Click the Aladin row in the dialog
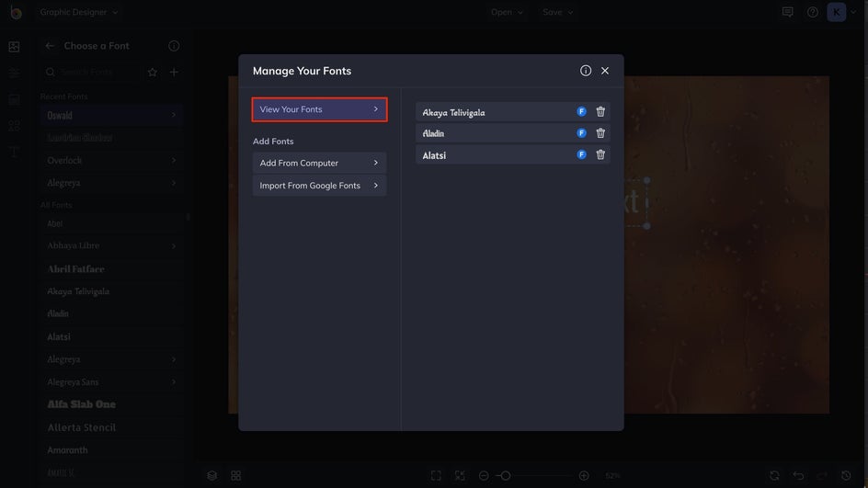Image resolution: width=868 pixels, height=488 pixels. click(512, 132)
